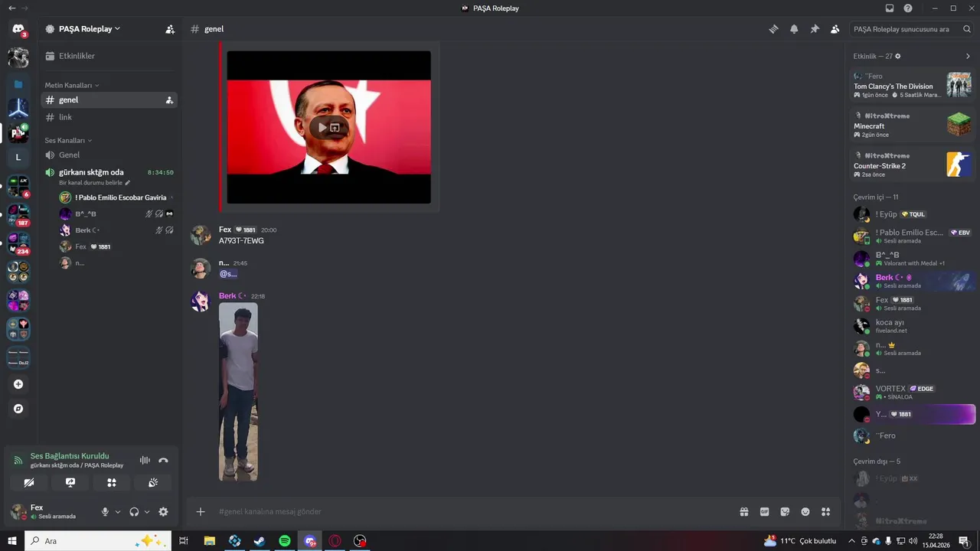The width and height of the screenshot is (980, 551).
Task: Open Fex username in chat message
Action: pos(225,230)
